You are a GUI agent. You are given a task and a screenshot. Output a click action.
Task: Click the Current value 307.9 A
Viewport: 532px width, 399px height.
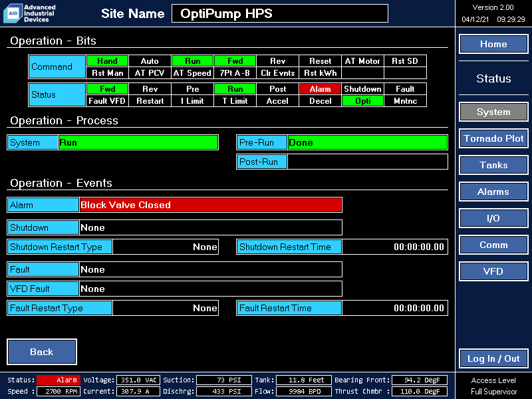(138, 391)
